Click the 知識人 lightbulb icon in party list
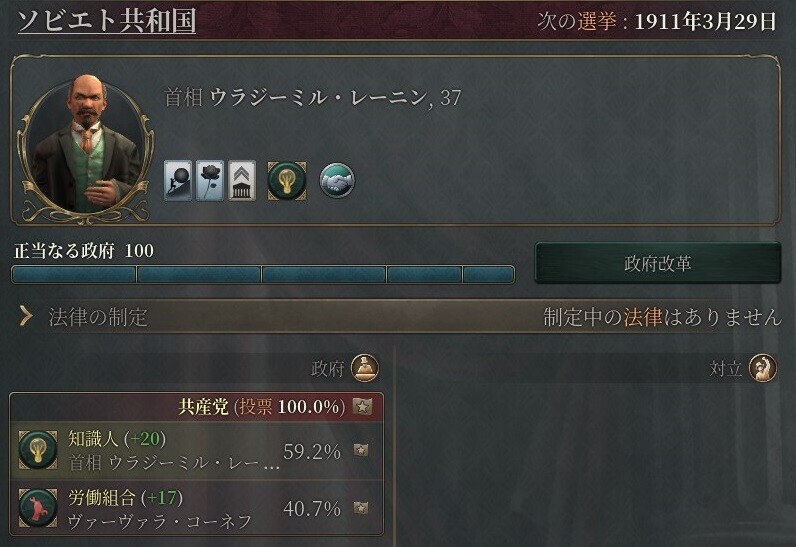Screen dimensions: 796x547 pos(38,450)
